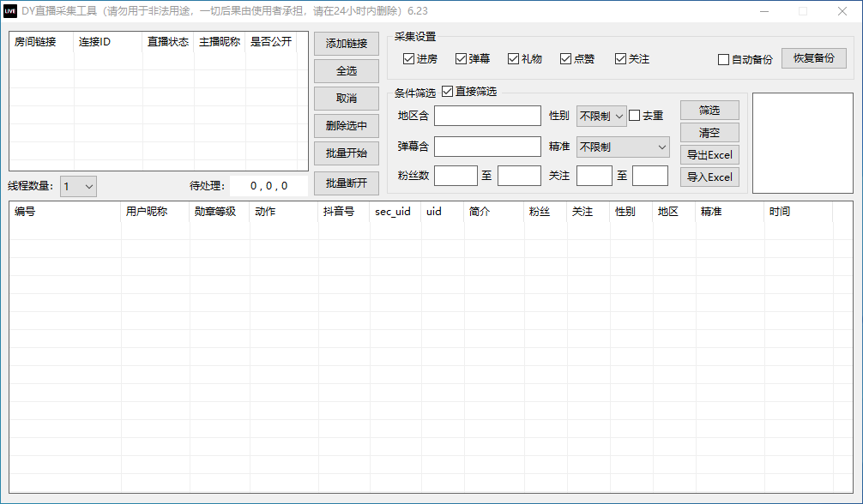Viewport: 863px width, 504px height.
Task: Click 恢复备份 to restore a backup
Action: (813, 58)
